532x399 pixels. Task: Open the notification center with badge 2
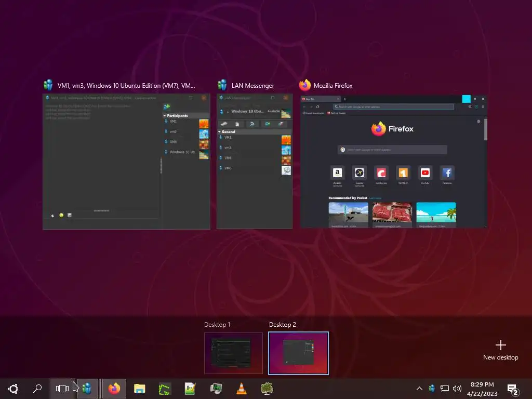(513, 390)
